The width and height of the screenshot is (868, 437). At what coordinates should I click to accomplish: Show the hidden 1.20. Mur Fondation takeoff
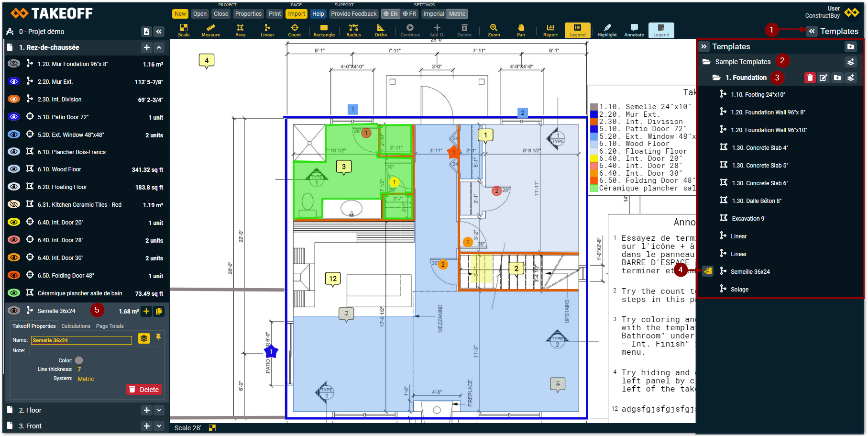pyautogui.click(x=13, y=64)
